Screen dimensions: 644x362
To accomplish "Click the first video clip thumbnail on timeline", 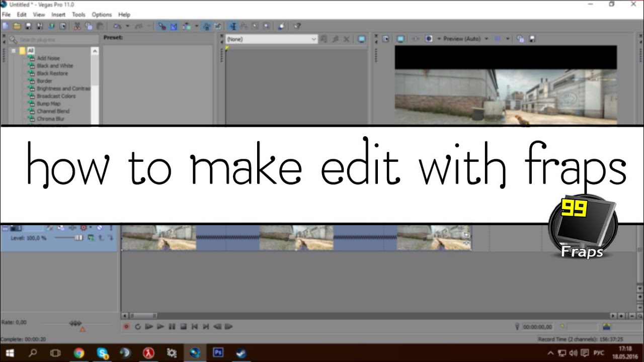I will [x=158, y=237].
